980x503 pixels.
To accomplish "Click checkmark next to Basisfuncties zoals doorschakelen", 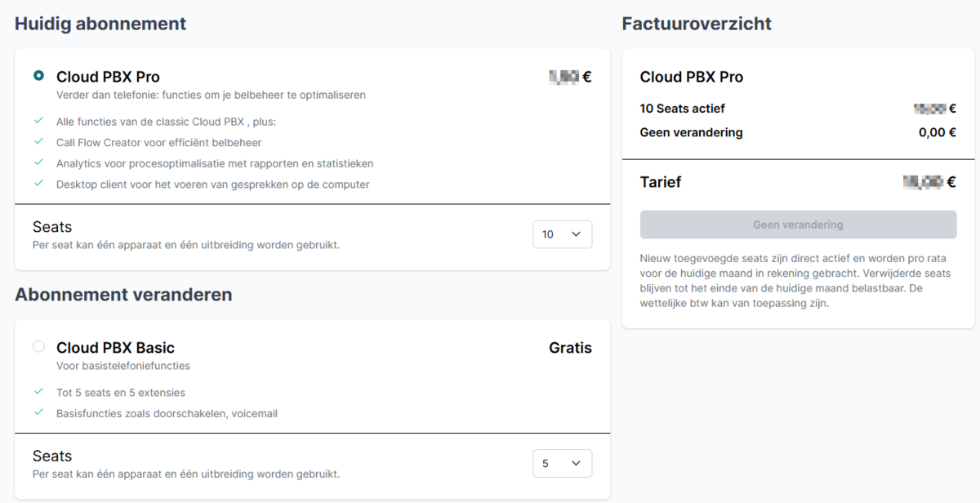I will pos(38,413).
